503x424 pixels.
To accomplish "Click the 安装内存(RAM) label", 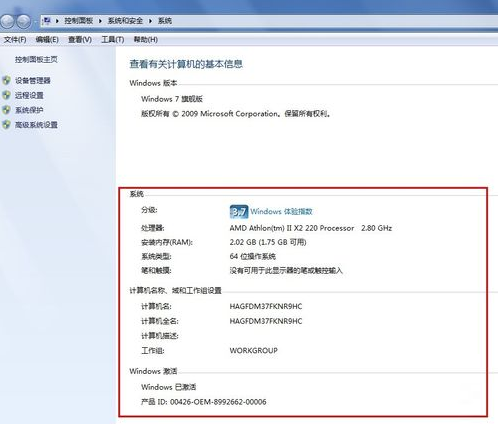I will pyautogui.click(x=167, y=242).
